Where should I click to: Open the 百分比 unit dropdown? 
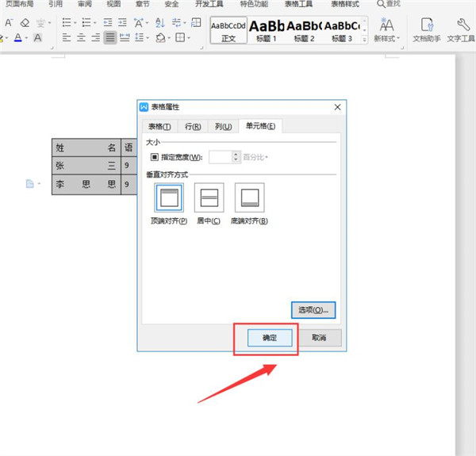pos(255,157)
